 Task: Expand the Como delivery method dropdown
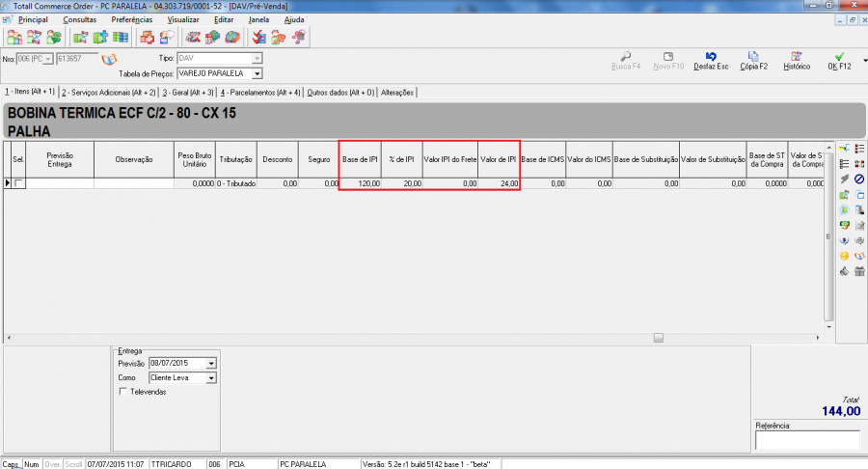211,378
